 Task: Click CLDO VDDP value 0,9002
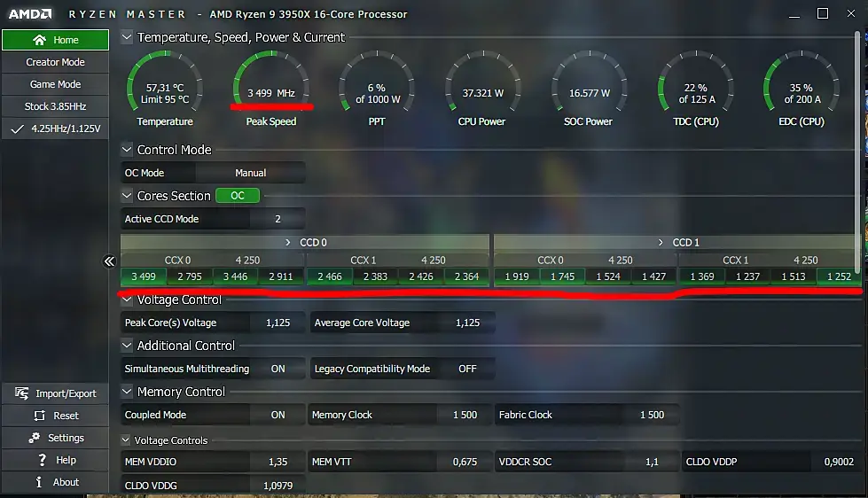839,462
